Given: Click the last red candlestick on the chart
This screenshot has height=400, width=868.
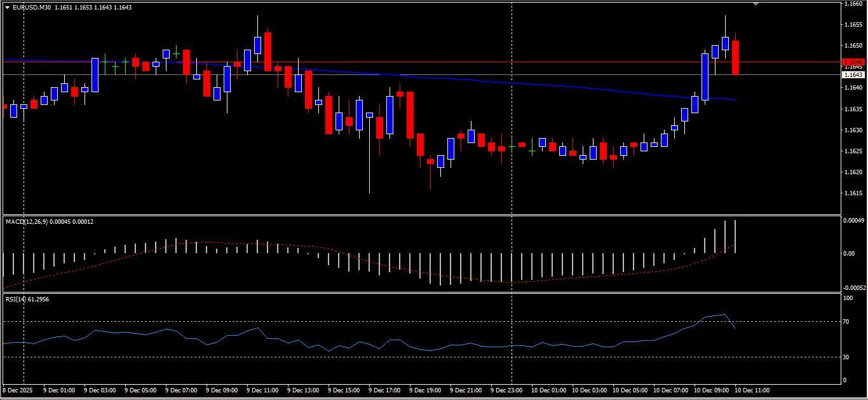Looking at the screenshot, I should [735, 58].
